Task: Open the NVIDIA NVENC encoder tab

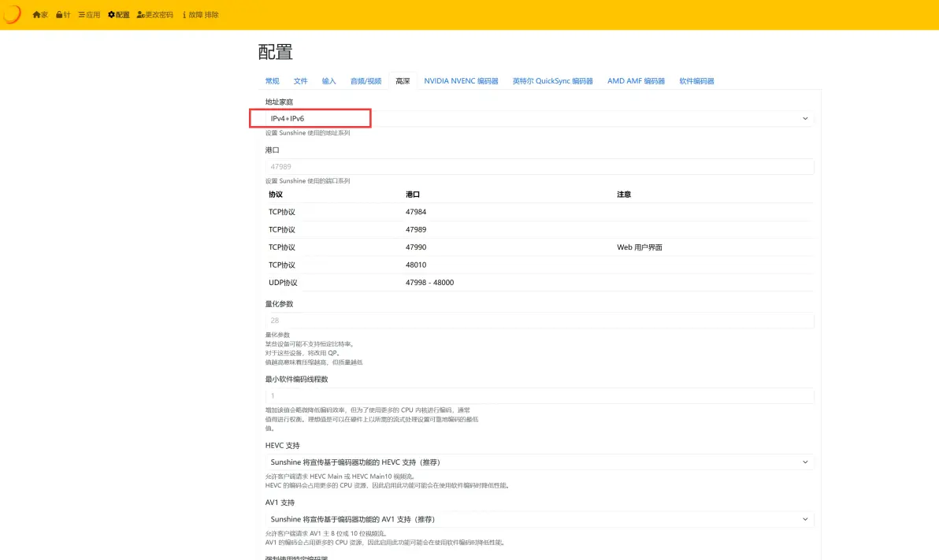Action: [461, 81]
